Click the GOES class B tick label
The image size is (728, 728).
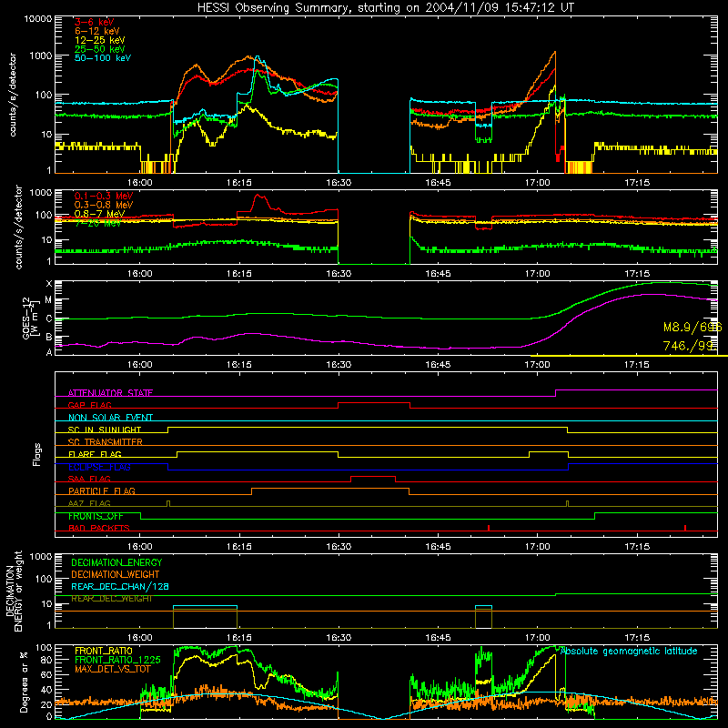tap(49, 337)
